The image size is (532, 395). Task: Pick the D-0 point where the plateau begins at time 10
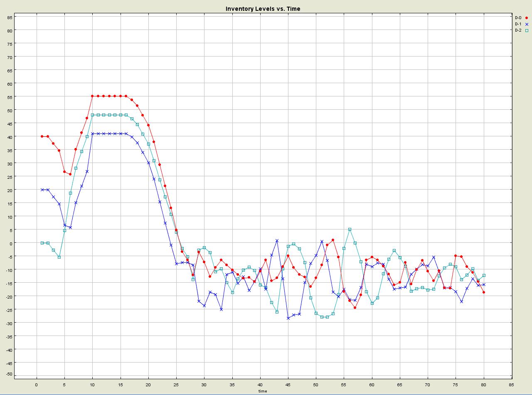tap(92, 96)
